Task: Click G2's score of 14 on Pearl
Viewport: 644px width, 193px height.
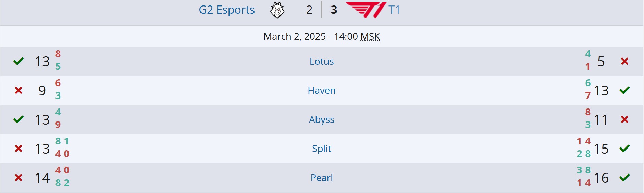Action: pos(42,178)
